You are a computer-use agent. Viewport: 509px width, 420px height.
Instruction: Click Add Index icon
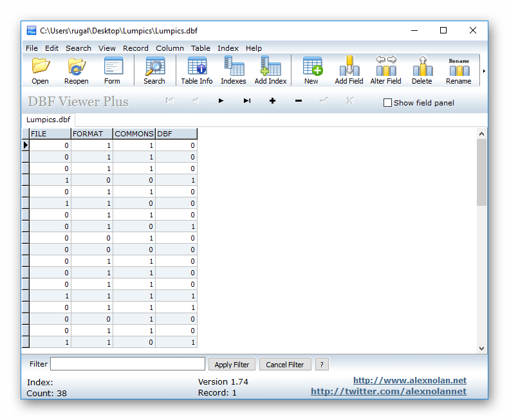270,71
